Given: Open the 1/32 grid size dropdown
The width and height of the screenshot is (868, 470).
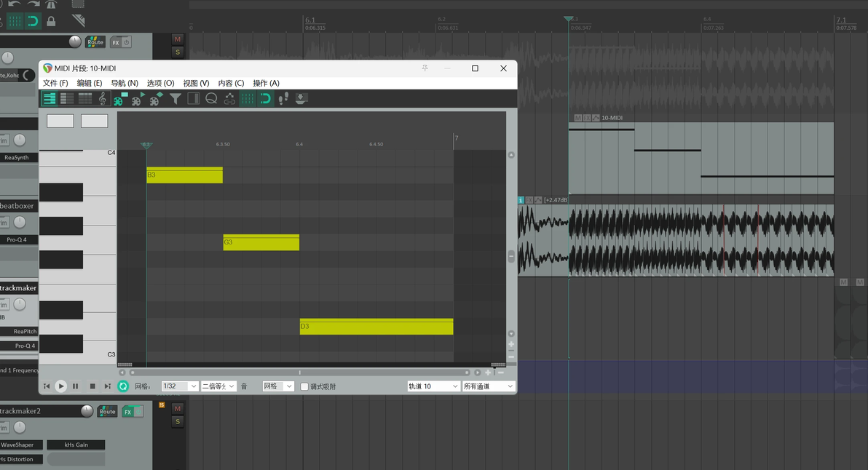Looking at the screenshot, I should pos(180,386).
